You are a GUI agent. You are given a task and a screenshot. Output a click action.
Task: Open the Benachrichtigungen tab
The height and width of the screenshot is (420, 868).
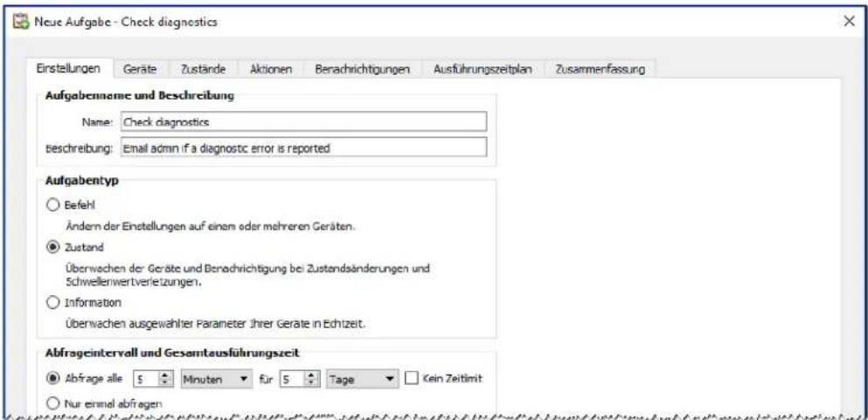coord(363,70)
